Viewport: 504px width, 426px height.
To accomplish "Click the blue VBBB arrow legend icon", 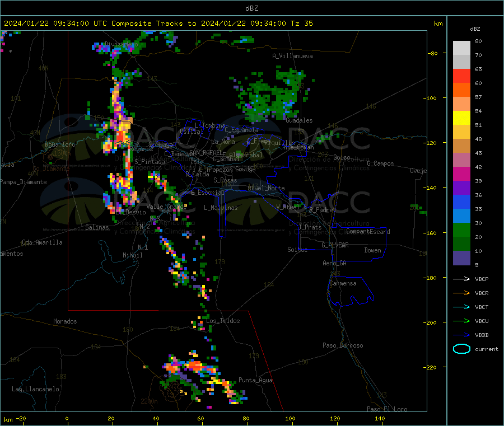I will coord(461,335).
